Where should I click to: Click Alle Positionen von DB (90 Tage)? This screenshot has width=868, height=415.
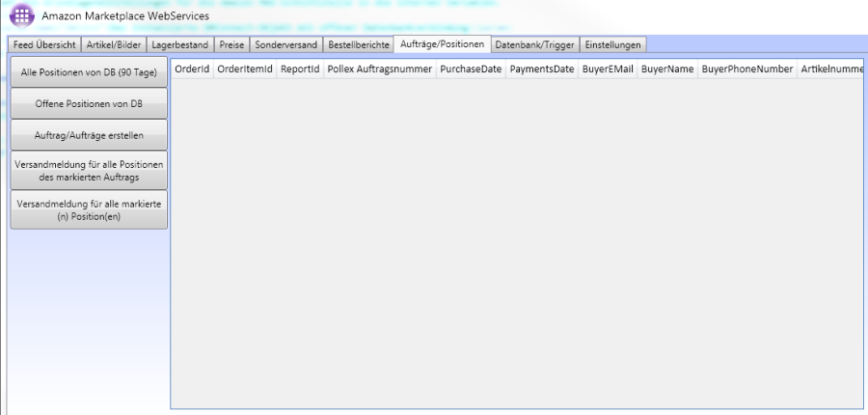(x=89, y=72)
